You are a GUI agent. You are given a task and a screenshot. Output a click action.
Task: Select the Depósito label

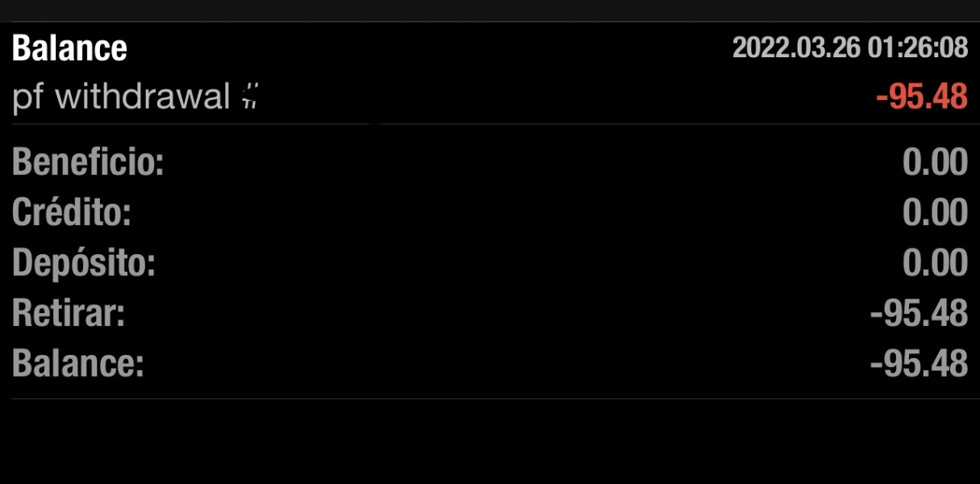click(83, 264)
